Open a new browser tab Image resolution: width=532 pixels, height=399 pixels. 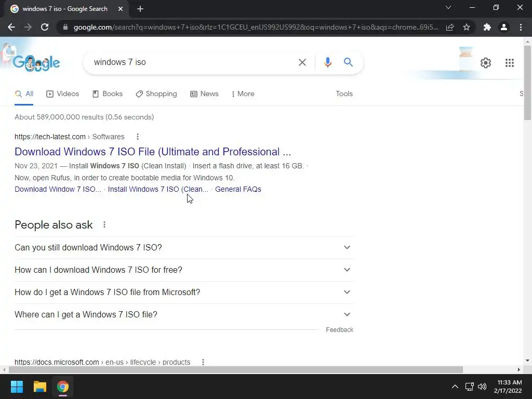click(140, 9)
